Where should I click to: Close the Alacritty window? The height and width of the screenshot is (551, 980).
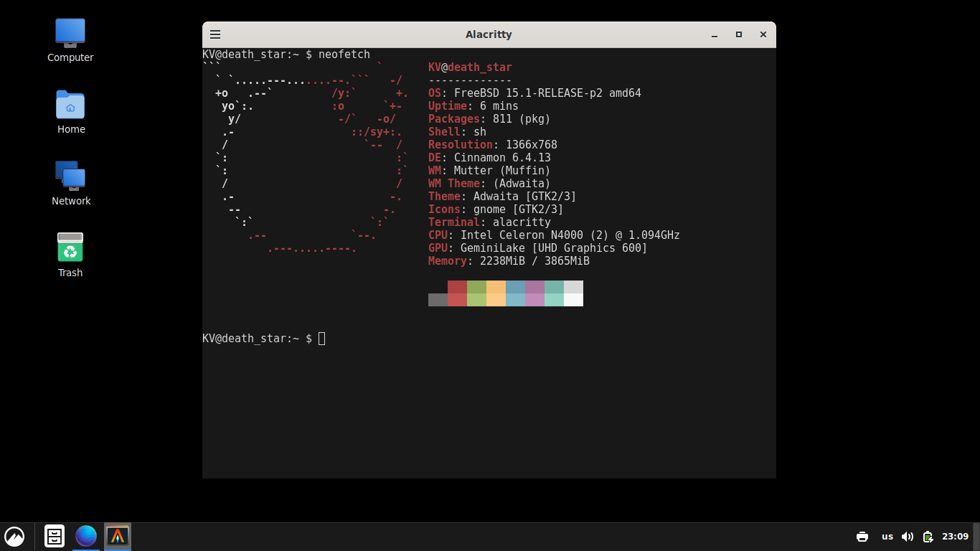point(763,34)
